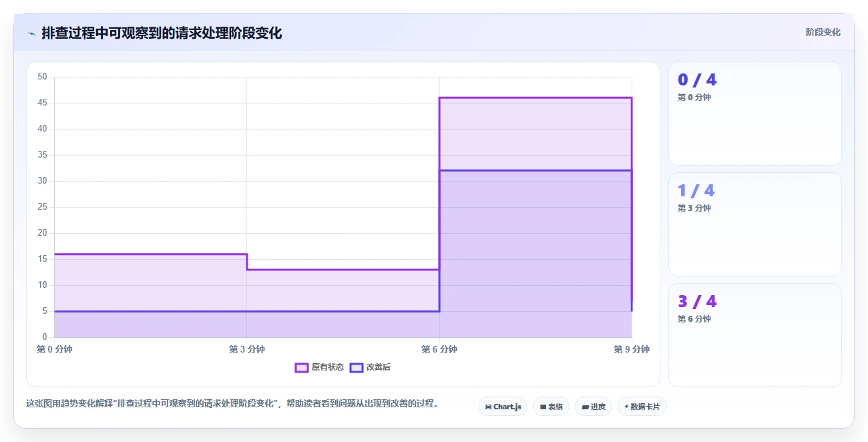The image size is (868, 442).
Task: Toggle the 原有状态 legend item
Action: [x=320, y=367]
